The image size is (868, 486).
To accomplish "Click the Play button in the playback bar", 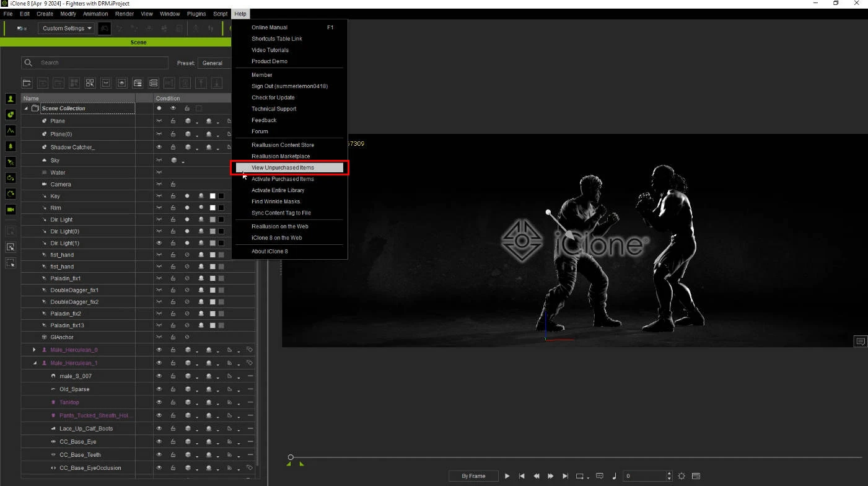I will pos(507,476).
